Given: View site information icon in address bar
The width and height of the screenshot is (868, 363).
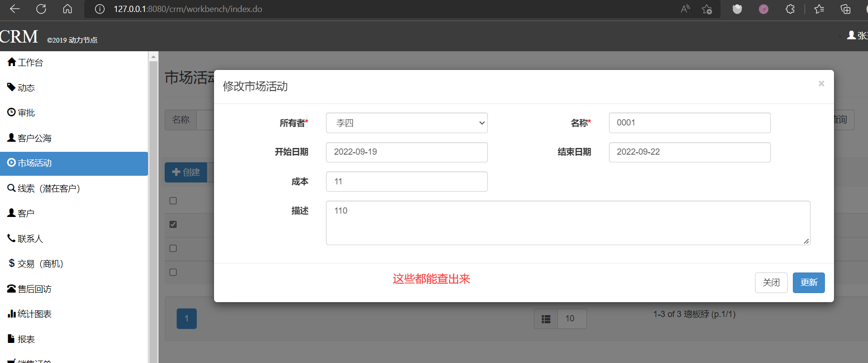Looking at the screenshot, I should point(100,9).
